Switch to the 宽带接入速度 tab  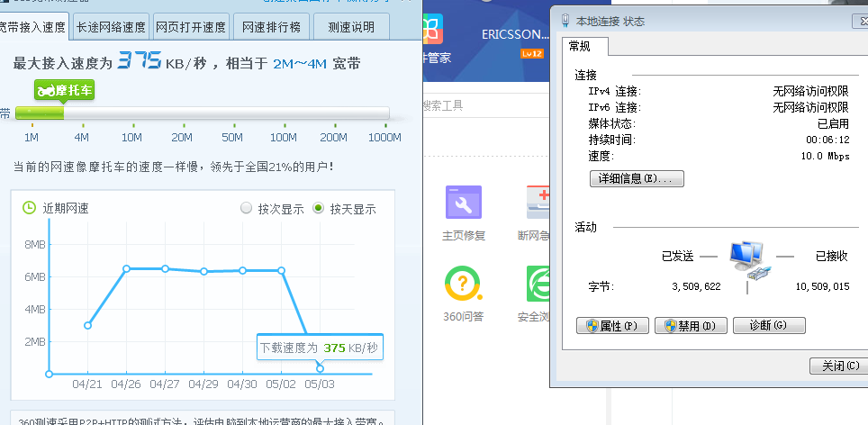click(32, 27)
